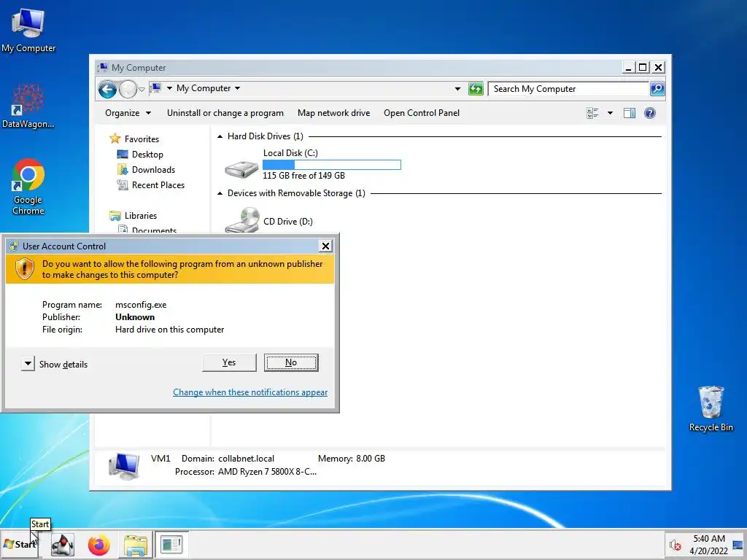Viewport: 747px width, 560px height.
Task: Click the 'collabnet.local' domain text
Action: point(247,459)
